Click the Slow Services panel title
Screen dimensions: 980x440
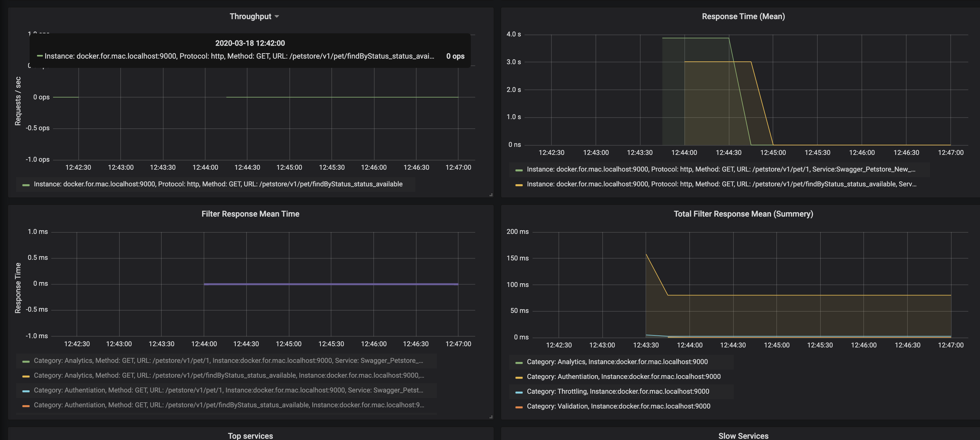[743, 436]
